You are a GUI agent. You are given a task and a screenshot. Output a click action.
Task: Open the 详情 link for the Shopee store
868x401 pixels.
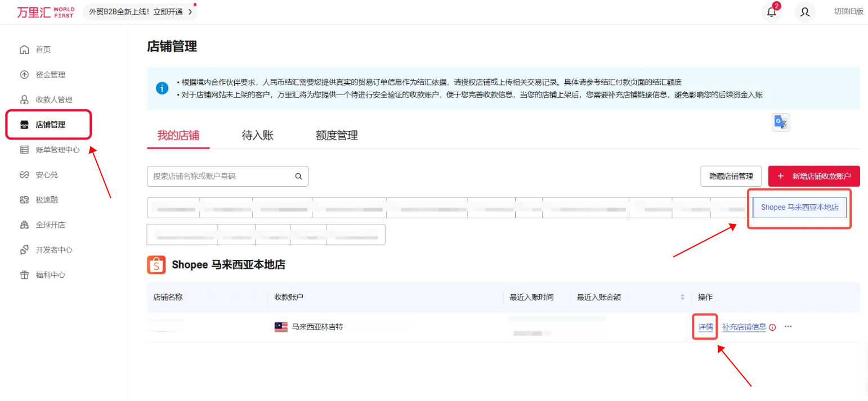[704, 326]
